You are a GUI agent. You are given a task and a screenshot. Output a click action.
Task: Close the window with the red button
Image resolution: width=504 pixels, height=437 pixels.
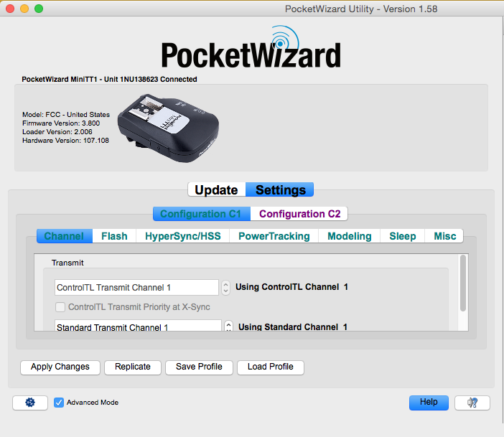[x=10, y=9]
